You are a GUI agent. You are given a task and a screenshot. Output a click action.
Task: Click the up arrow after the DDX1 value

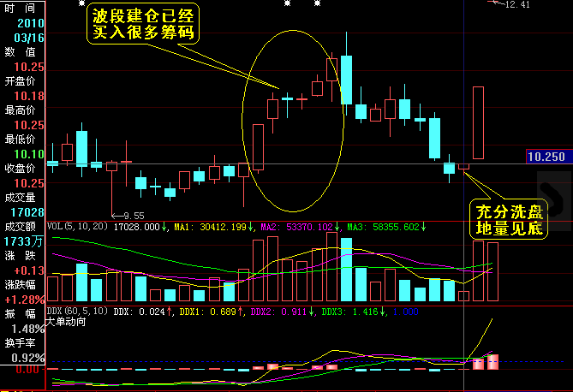242,310
